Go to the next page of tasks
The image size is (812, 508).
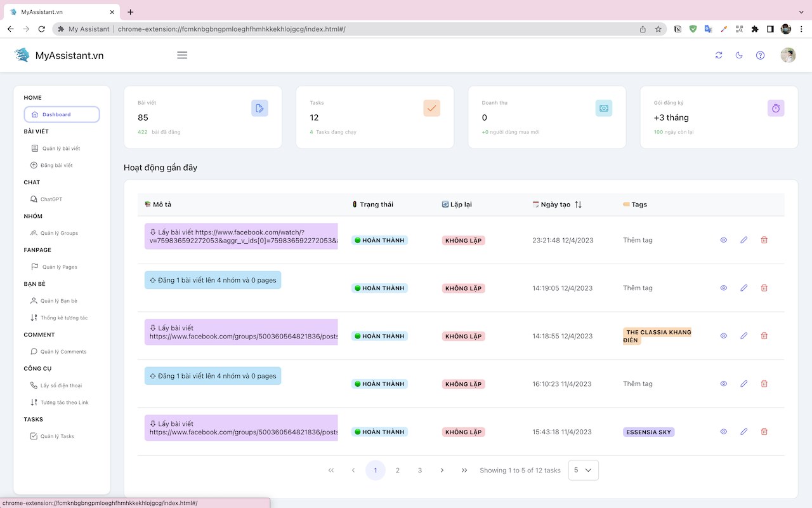pos(442,470)
